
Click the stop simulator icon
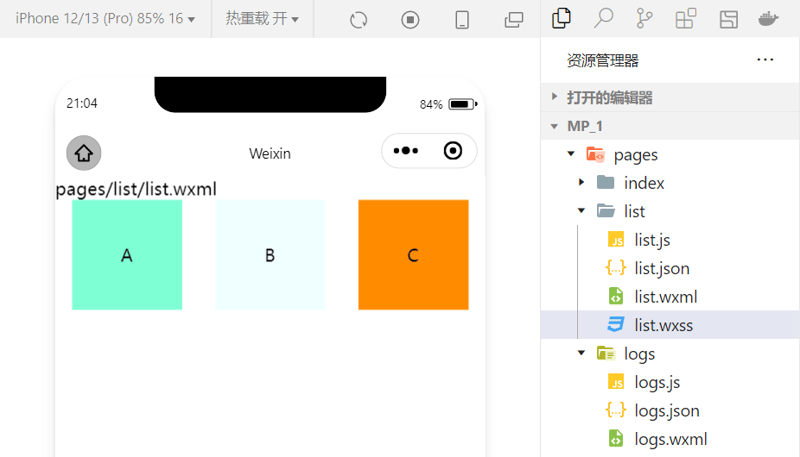410,20
